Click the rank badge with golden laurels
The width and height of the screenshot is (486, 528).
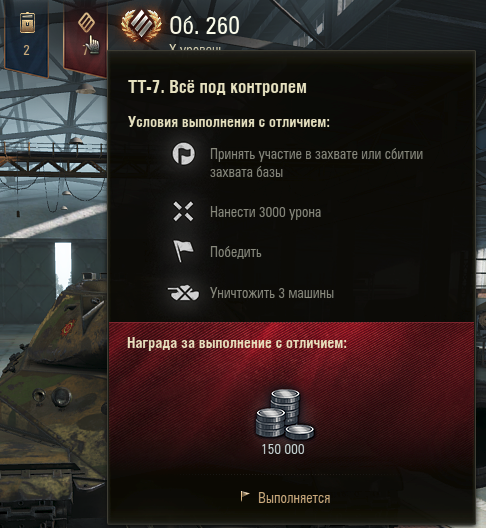click(141, 25)
